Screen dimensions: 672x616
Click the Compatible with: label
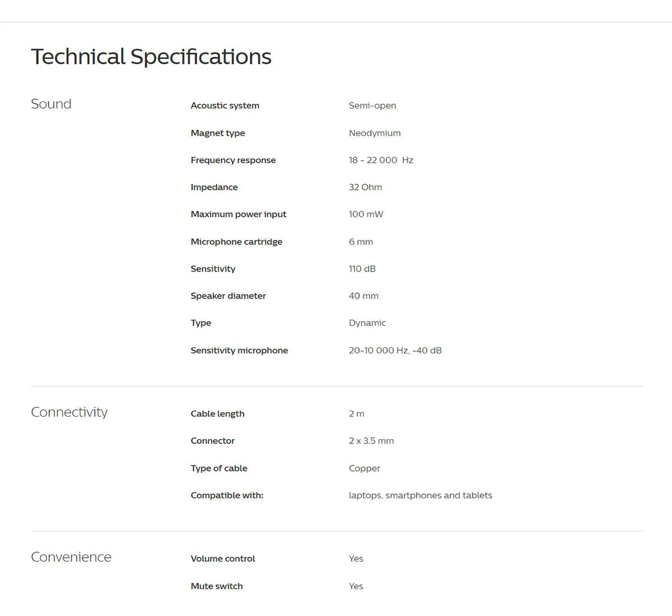click(227, 496)
